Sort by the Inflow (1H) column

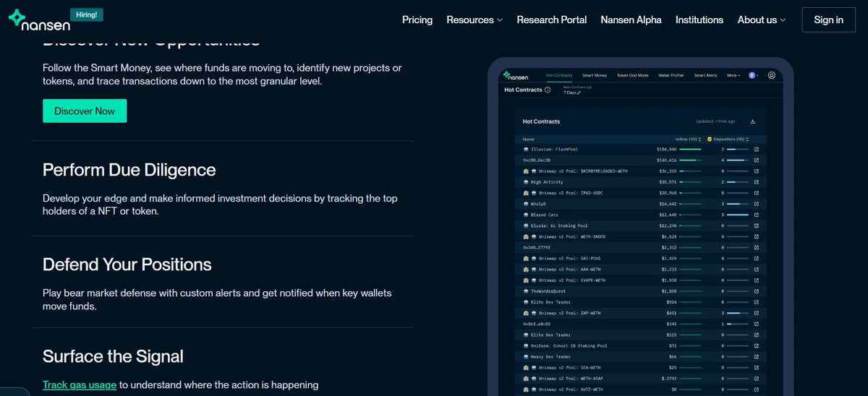(x=687, y=139)
